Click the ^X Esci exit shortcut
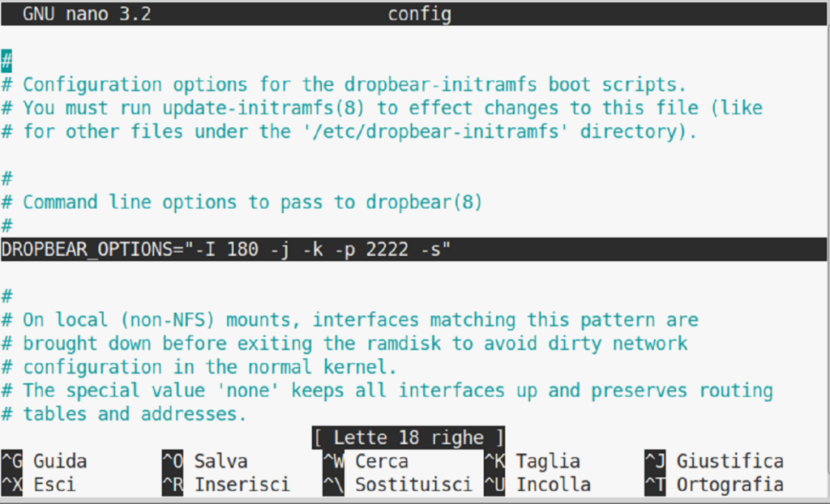Viewport: 830px width, 504px height. (x=39, y=485)
